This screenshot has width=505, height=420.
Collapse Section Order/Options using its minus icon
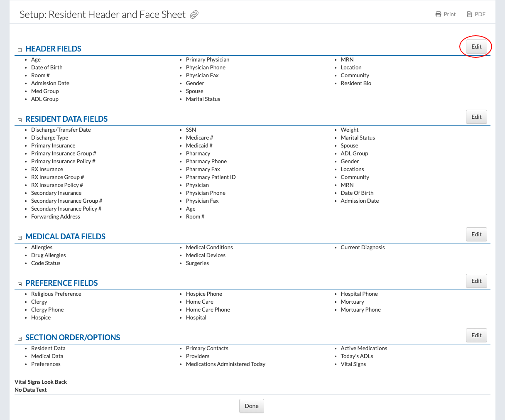(20, 339)
